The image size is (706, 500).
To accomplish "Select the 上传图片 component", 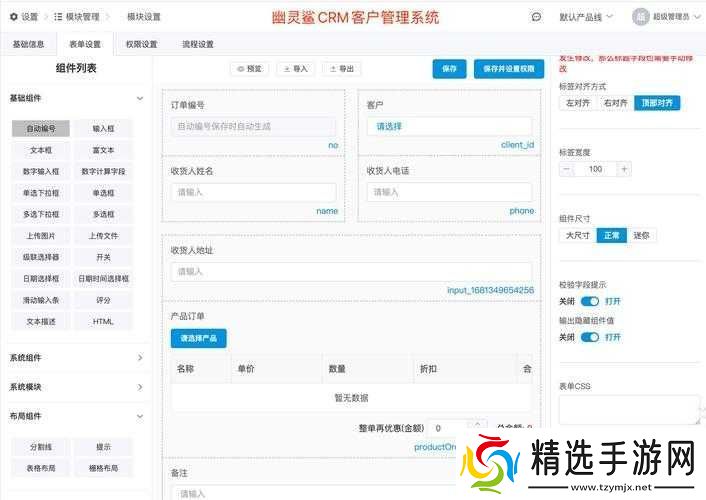I will tap(41, 236).
